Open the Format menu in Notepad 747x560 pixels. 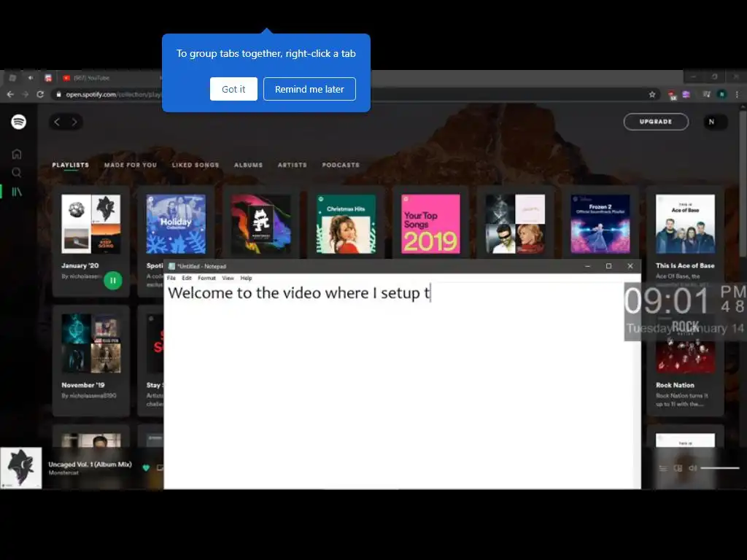[206, 278]
